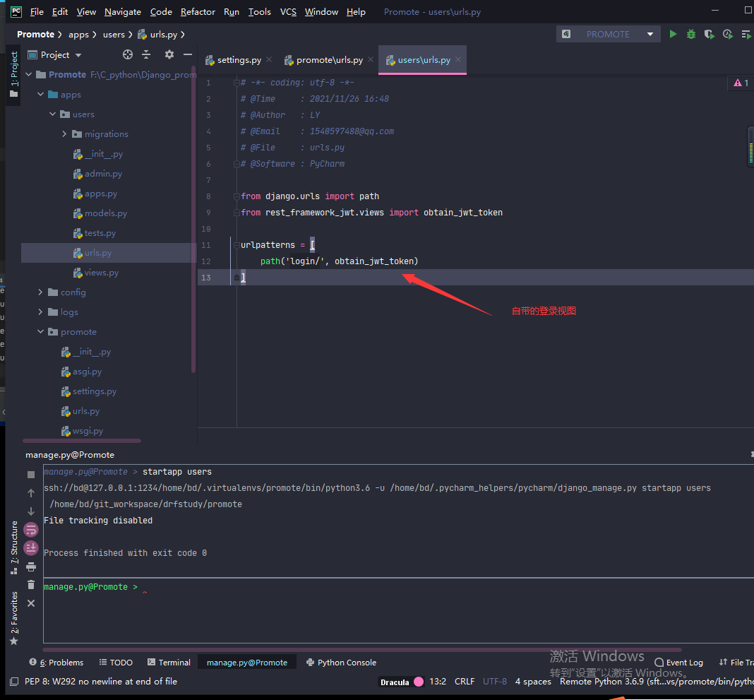
Task: Click the profiler run icon
Action: coord(728,34)
